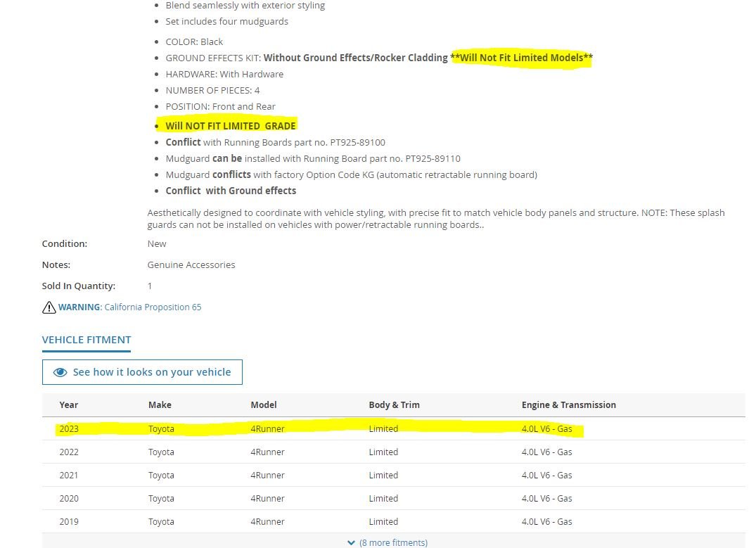Screen dimensions: 756x548
Task: Click Without Ground Effects/Rocker Cladding text
Action: [x=356, y=58]
